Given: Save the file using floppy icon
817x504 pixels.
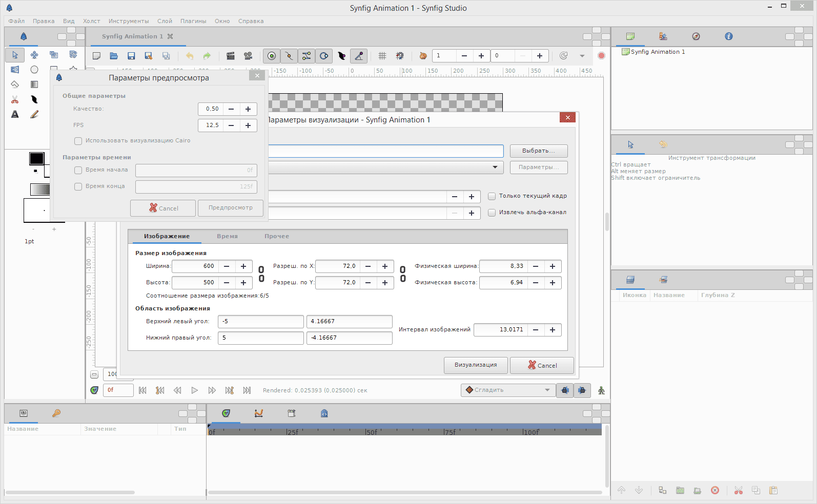Looking at the screenshot, I should (131, 56).
